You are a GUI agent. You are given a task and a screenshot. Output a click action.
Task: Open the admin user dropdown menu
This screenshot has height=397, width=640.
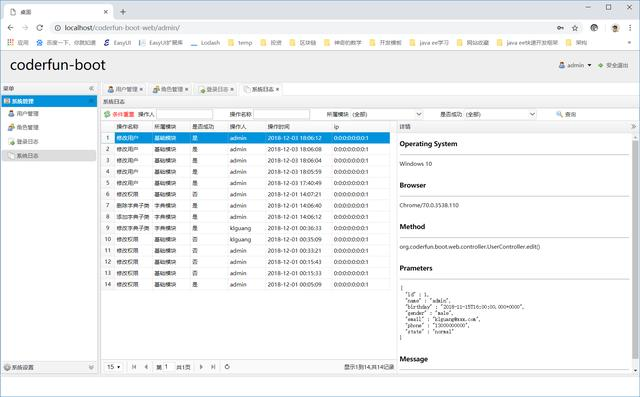(575, 65)
